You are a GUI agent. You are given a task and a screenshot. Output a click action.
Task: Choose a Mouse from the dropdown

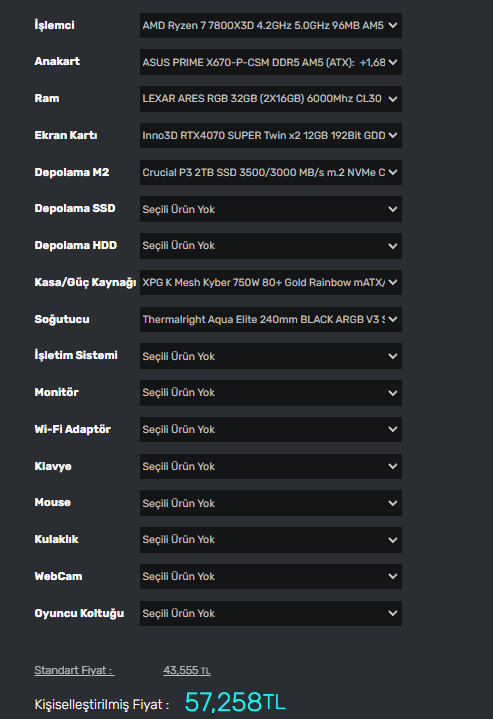[271, 503]
